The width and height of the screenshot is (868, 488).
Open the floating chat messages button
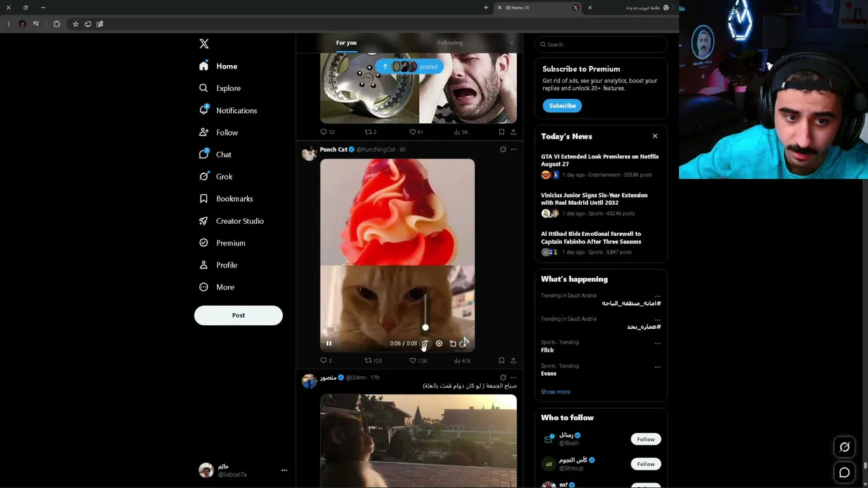pyautogui.click(x=844, y=473)
